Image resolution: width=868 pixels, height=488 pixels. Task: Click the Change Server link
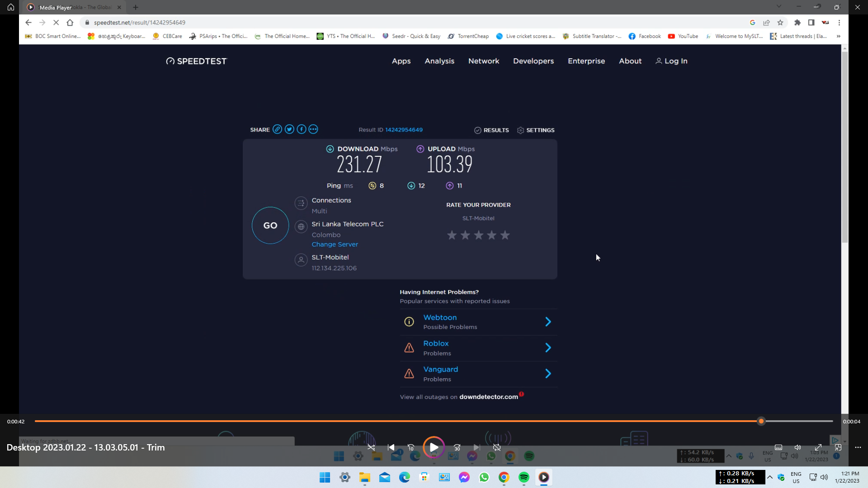(x=335, y=244)
